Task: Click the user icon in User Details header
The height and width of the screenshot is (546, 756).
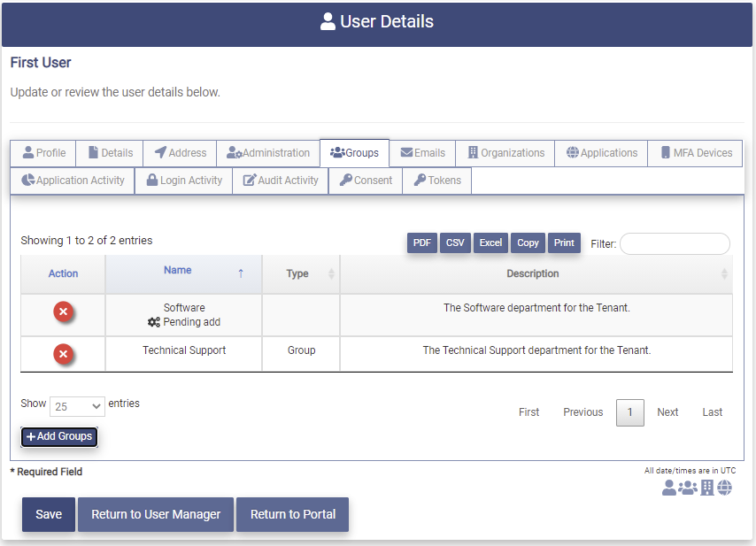Action: (328, 22)
